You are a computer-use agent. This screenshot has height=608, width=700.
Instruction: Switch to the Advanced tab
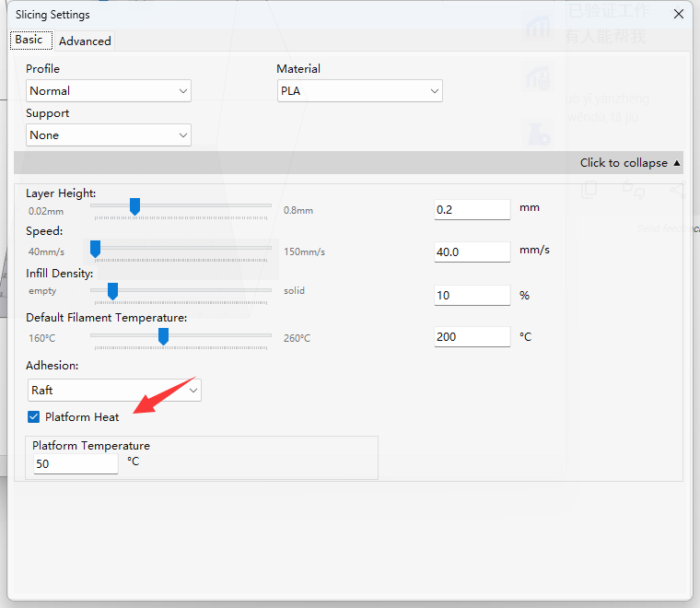[x=85, y=41]
